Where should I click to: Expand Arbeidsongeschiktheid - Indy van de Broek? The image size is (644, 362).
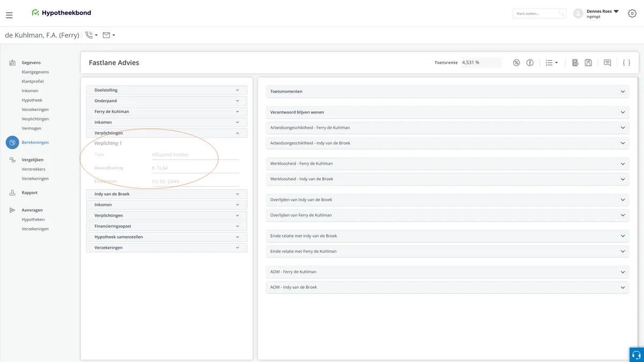tap(448, 143)
